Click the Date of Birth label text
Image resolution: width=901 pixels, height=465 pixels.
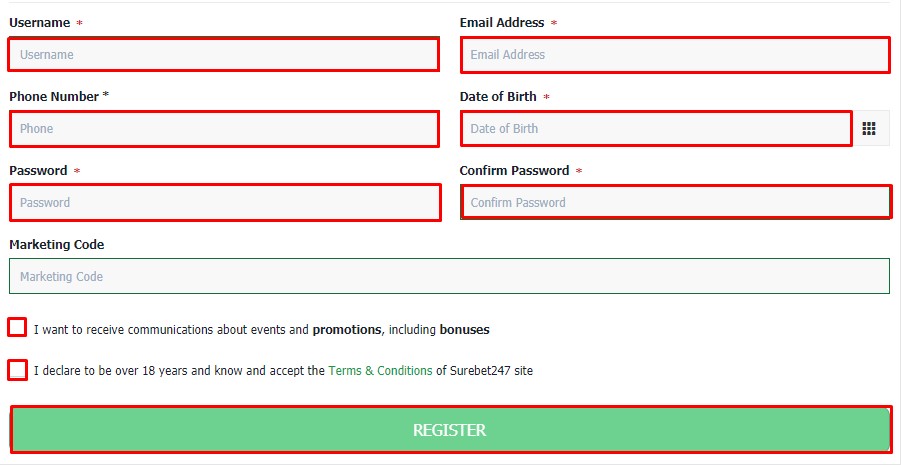(498, 97)
